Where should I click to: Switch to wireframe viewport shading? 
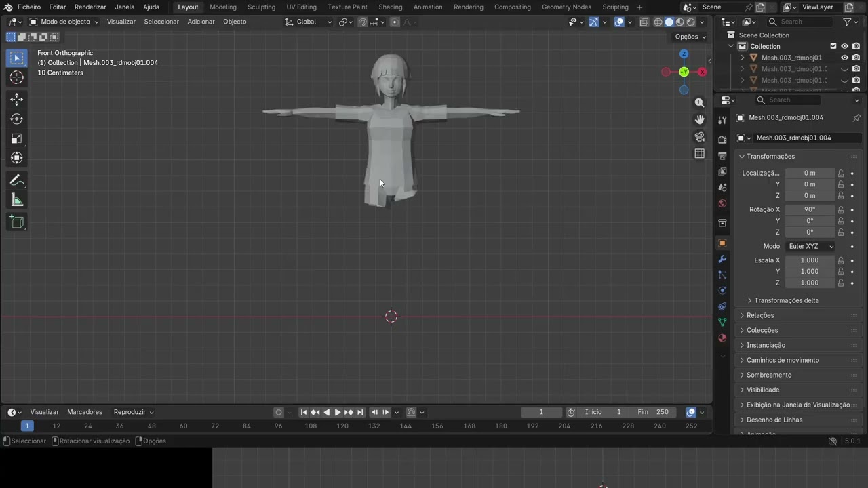658,22
